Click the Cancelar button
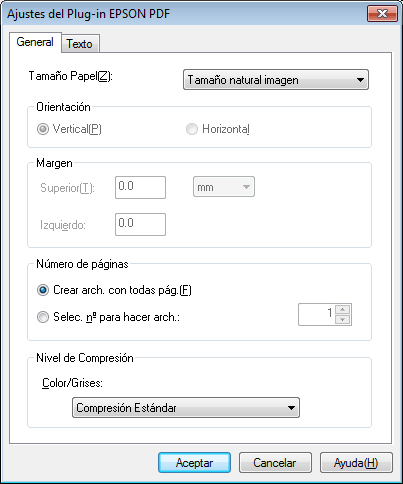This screenshot has height=484, width=403. (x=275, y=463)
